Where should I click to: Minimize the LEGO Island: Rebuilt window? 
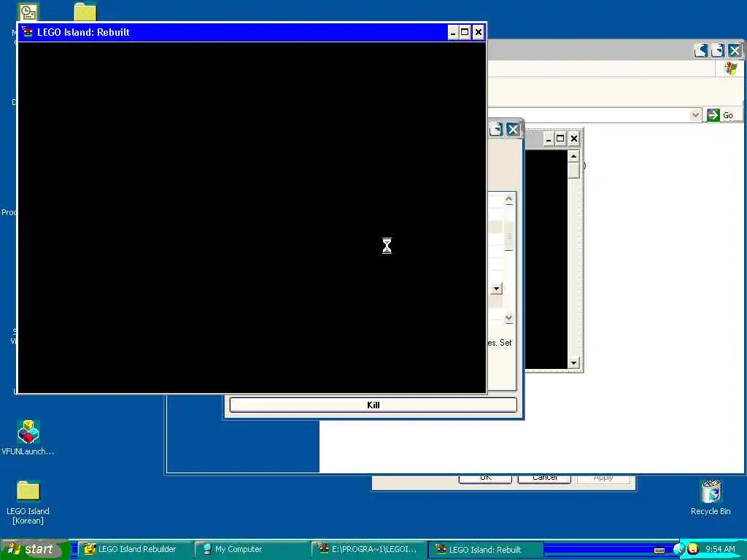tap(452, 32)
